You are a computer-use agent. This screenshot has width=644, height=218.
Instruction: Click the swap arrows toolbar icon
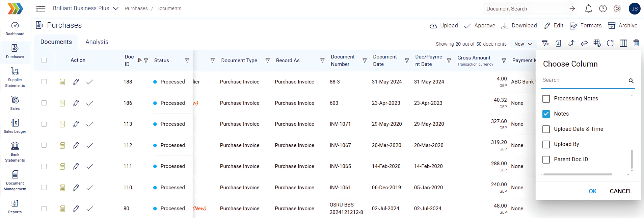pos(584,43)
